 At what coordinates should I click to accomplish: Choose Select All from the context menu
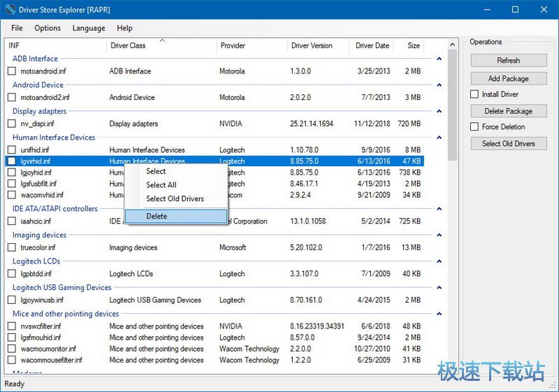pos(176,185)
